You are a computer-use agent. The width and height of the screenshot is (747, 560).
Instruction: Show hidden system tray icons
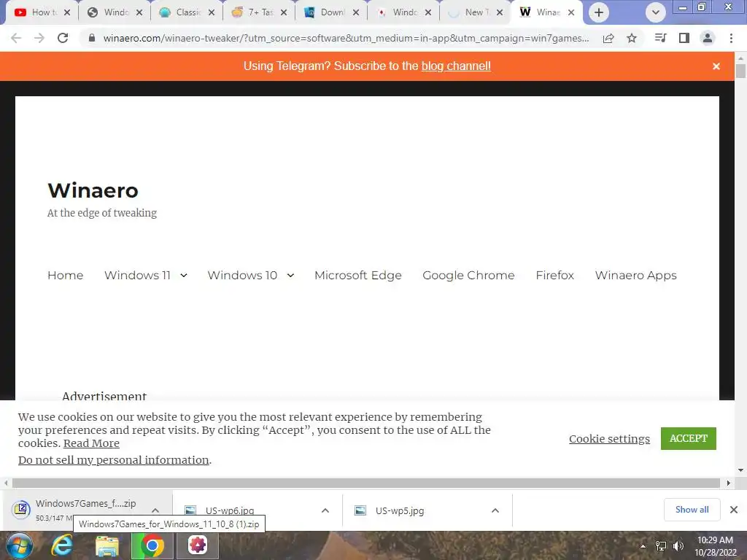(x=643, y=546)
